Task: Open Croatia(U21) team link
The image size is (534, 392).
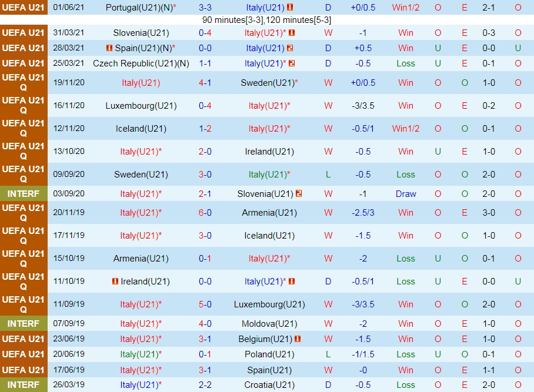Action: tap(269, 385)
